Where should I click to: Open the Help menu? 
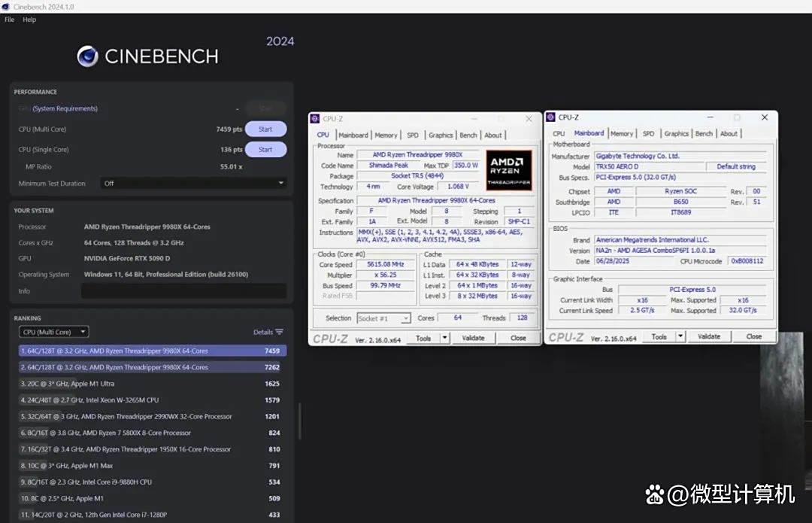29,20
